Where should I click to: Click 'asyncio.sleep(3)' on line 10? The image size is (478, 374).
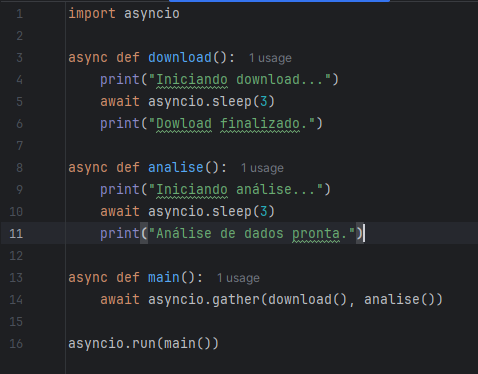pos(211,211)
